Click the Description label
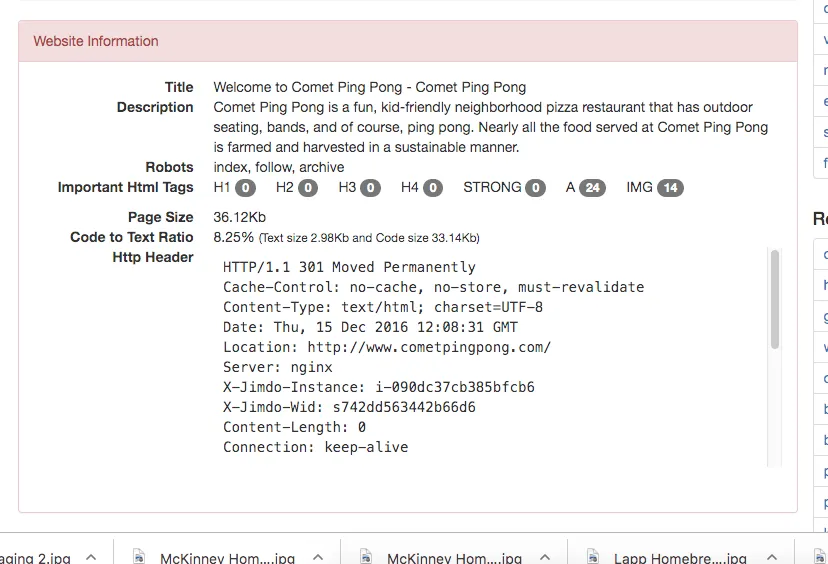The image size is (828, 564). click(155, 107)
